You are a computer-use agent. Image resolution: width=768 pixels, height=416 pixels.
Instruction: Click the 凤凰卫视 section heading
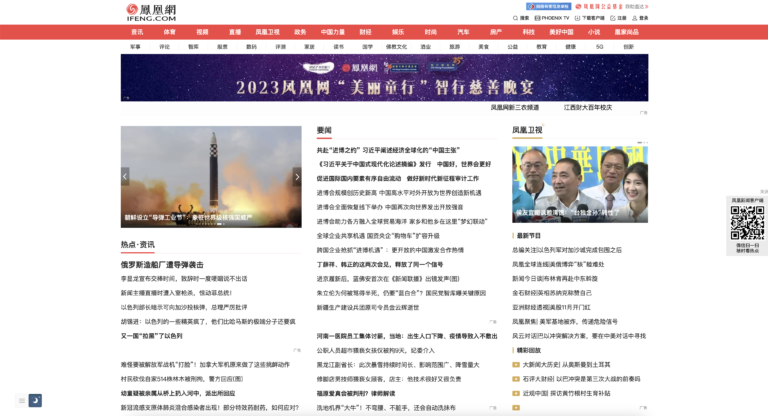point(527,130)
